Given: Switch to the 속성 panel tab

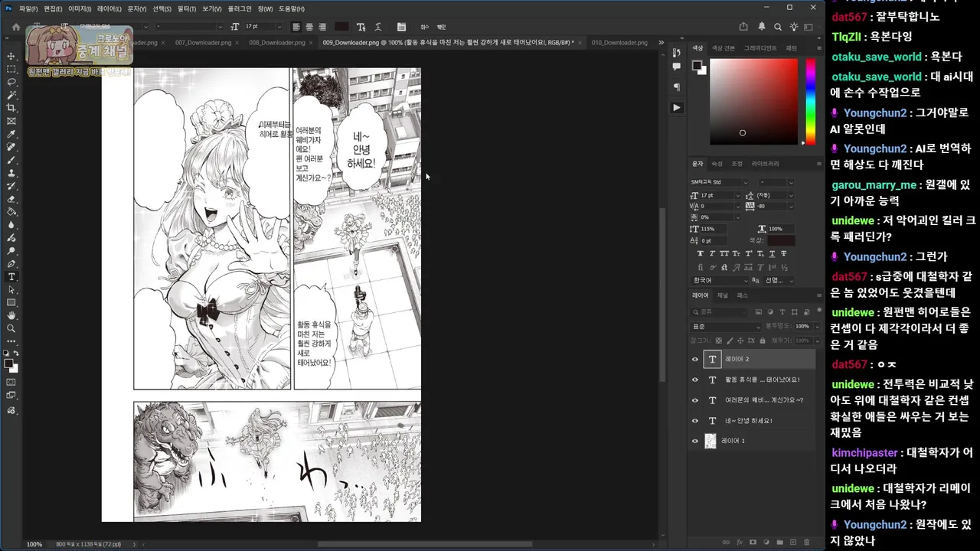Looking at the screenshot, I should point(717,164).
